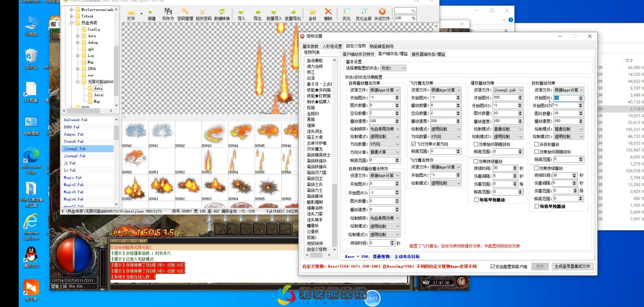Open 此电脑 desktop icon

(31, 27)
